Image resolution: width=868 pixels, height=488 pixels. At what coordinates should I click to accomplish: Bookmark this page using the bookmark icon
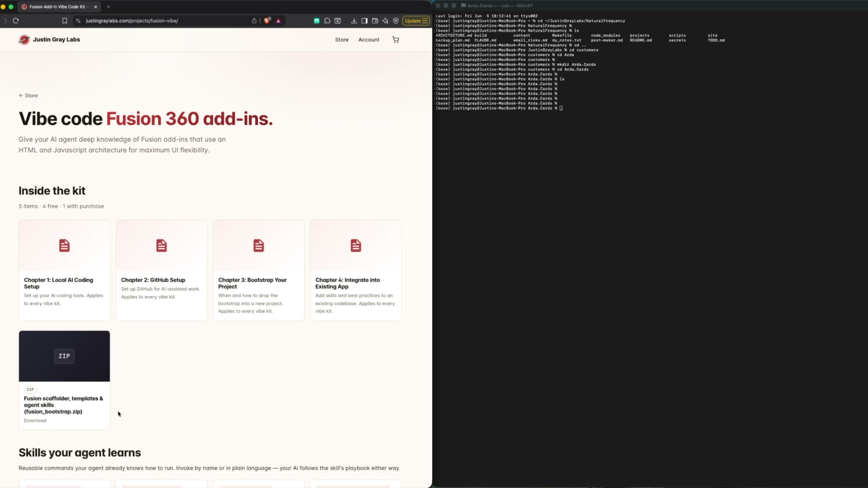(65, 21)
